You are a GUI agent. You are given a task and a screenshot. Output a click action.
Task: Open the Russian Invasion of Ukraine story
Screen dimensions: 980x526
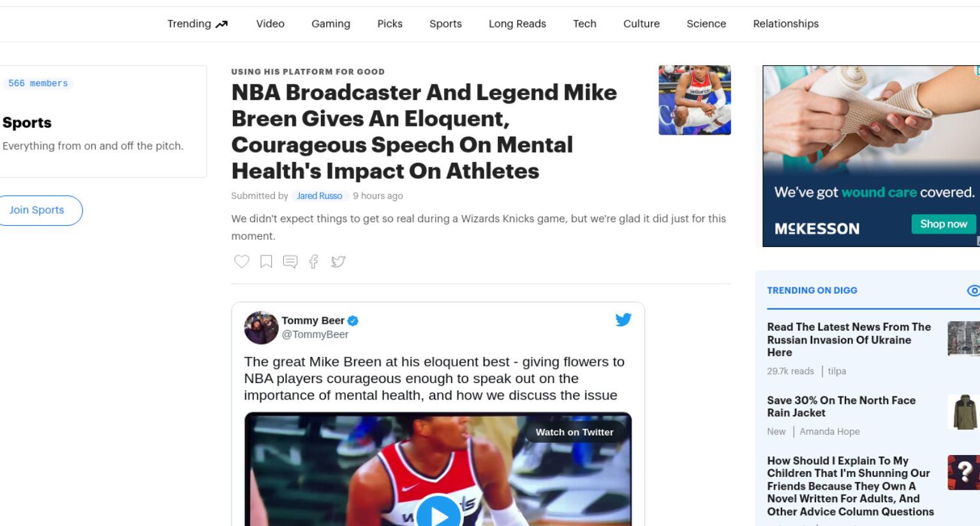click(x=849, y=340)
